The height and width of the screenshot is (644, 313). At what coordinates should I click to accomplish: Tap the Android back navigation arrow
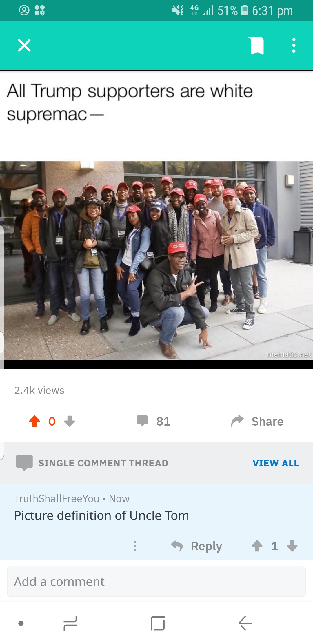[x=245, y=623]
